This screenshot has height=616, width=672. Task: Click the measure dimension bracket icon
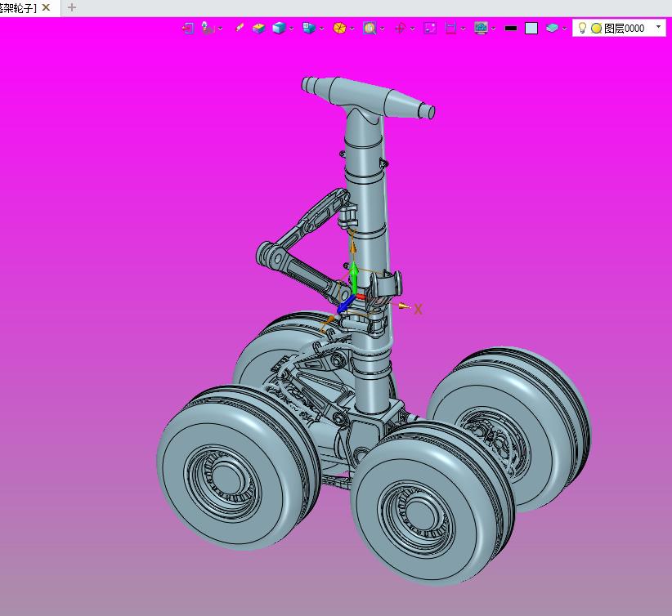click(x=450, y=29)
